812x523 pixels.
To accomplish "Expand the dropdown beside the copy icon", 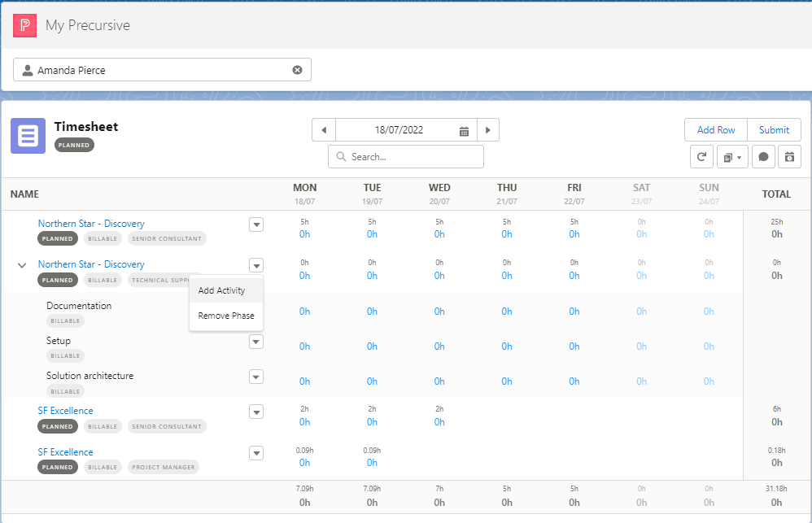I will 740,156.
